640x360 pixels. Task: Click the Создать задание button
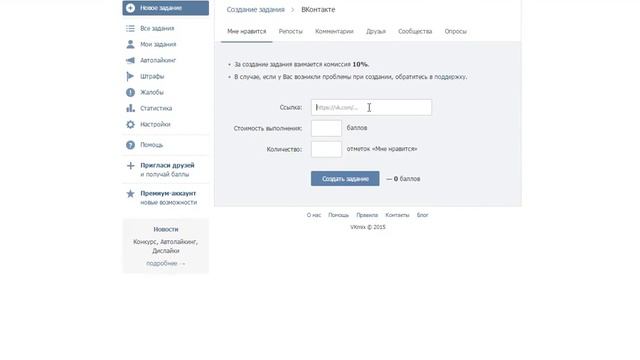pyautogui.click(x=345, y=178)
